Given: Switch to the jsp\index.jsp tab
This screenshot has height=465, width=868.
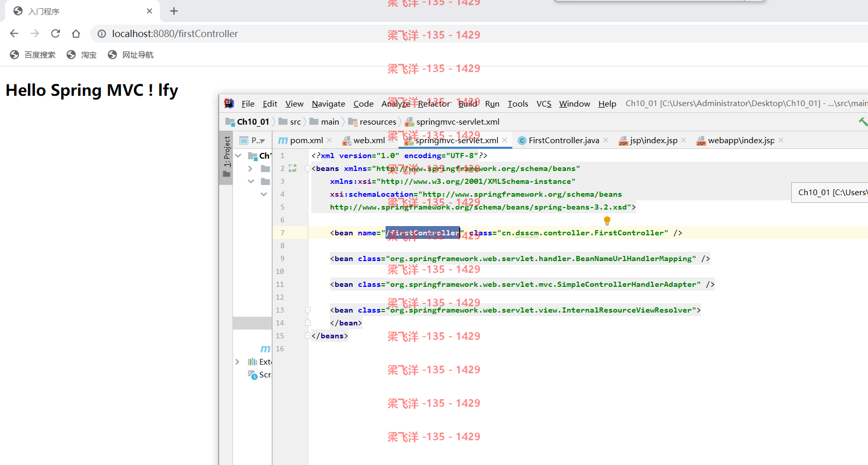Looking at the screenshot, I should point(654,140).
